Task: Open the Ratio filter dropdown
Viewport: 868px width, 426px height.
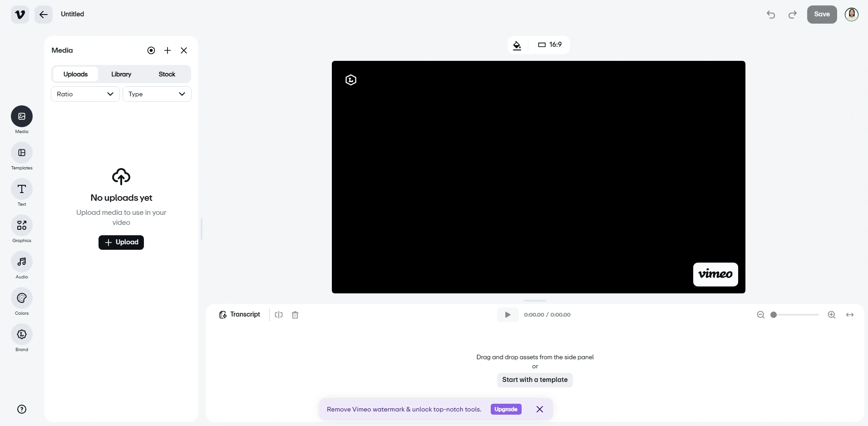Action: 85,94
